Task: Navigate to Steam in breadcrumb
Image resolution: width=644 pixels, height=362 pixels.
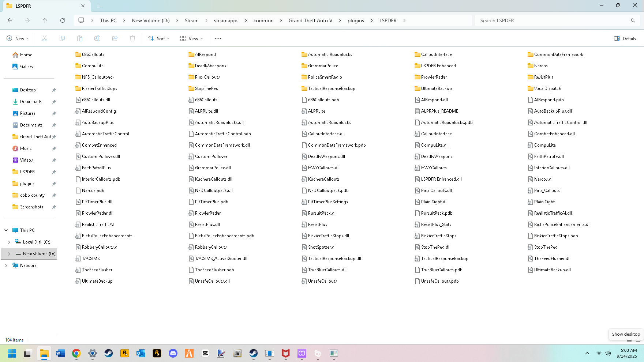Action: (x=192, y=20)
